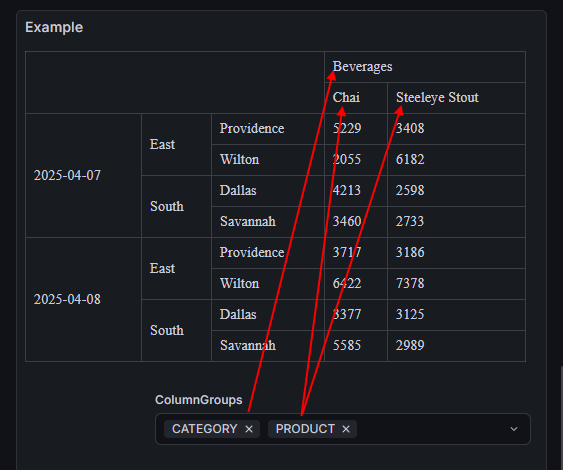
Task: Click Wilton city in the 2025-04-07 group
Action: [268, 160]
